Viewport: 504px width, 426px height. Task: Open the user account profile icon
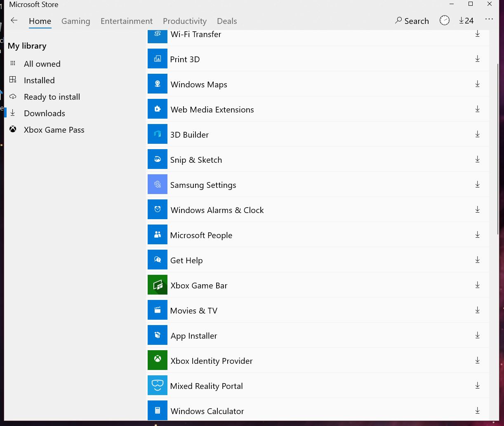tap(445, 21)
